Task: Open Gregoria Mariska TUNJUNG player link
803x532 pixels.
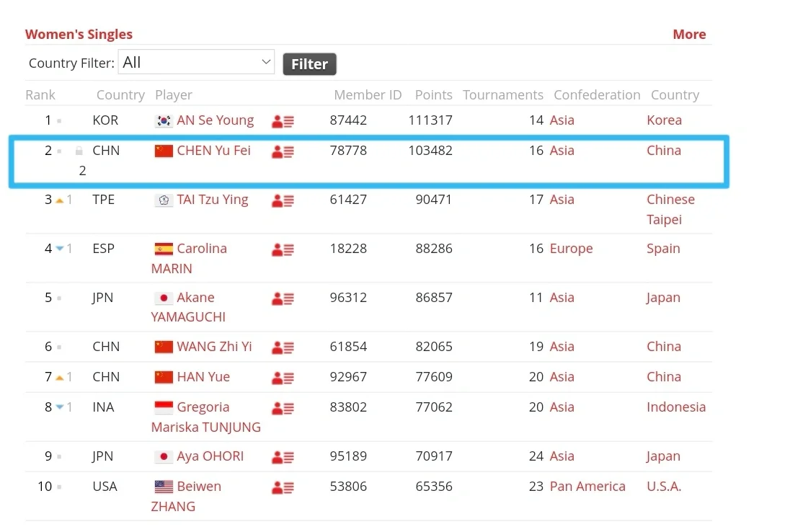Action: 206,417
